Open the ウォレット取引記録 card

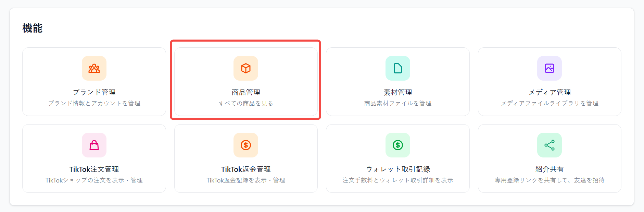click(x=397, y=158)
